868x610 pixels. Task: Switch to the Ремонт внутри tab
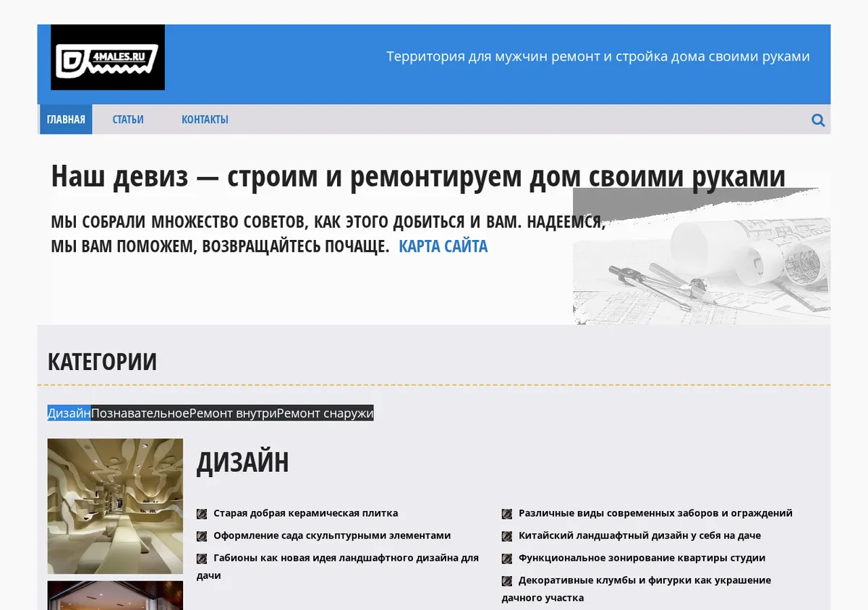pyautogui.click(x=234, y=413)
